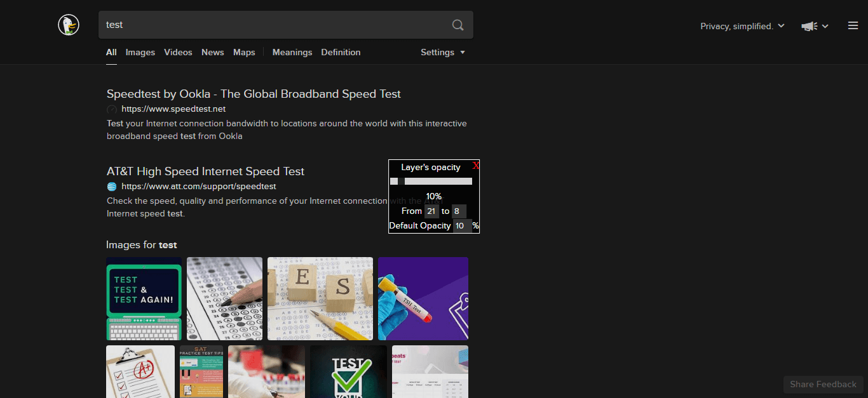This screenshot has width=868, height=398.
Task: Switch to the Images tab
Action: coord(140,53)
